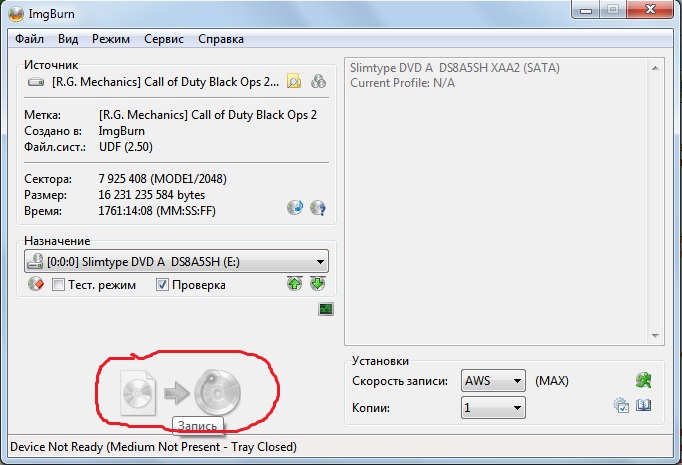
Task: Click the size value 16 231 235 584 bytes
Action: point(152,195)
